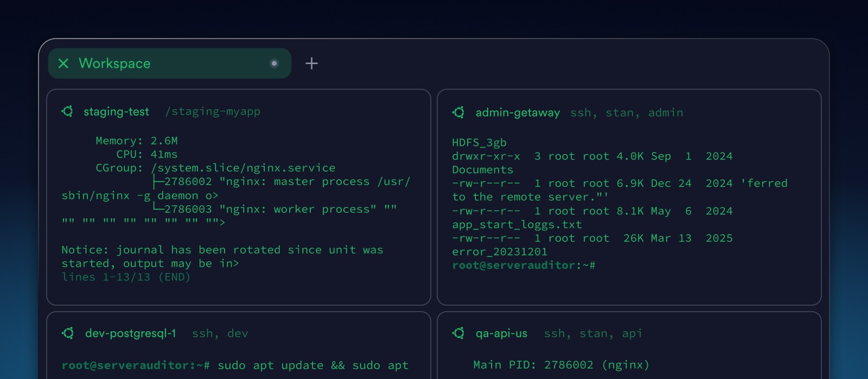Click the Ubuntu icon of qa-api-us pane
The width and height of the screenshot is (868, 379).
[458, 333]
